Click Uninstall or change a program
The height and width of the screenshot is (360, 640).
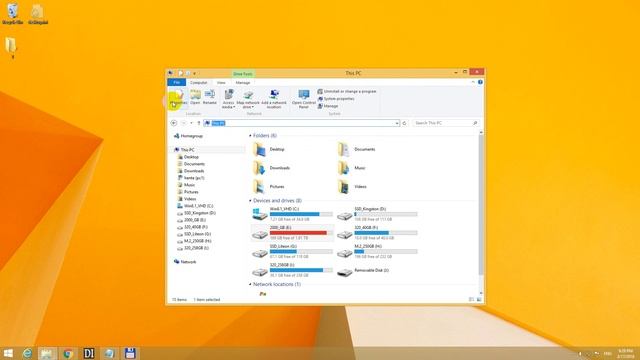click(347, 91)
